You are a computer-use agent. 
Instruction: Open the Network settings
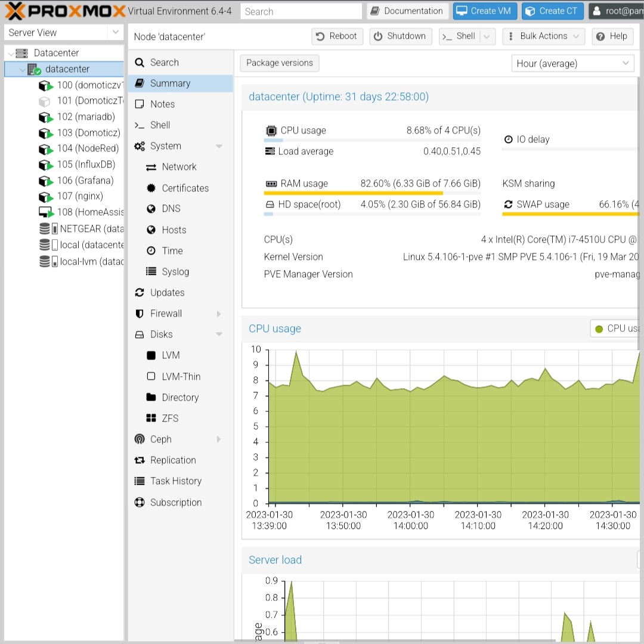[x=180, y=167]
